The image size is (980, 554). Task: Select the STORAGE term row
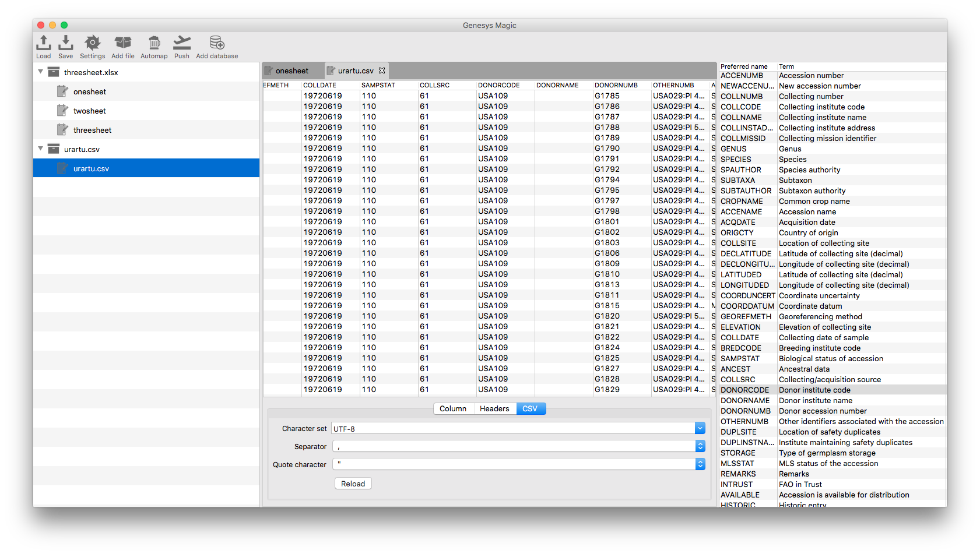[x=833, y=453]
